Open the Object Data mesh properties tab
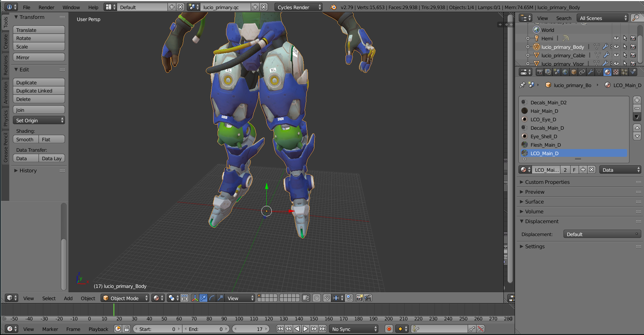Image resolution: width=644 pixels, height=335 pixels. point(599,72)
